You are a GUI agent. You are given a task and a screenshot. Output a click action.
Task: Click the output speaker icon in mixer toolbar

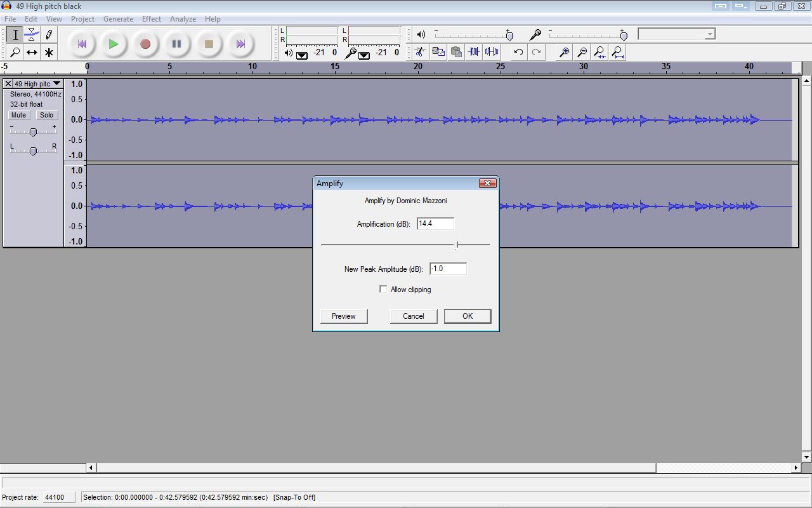421,34
